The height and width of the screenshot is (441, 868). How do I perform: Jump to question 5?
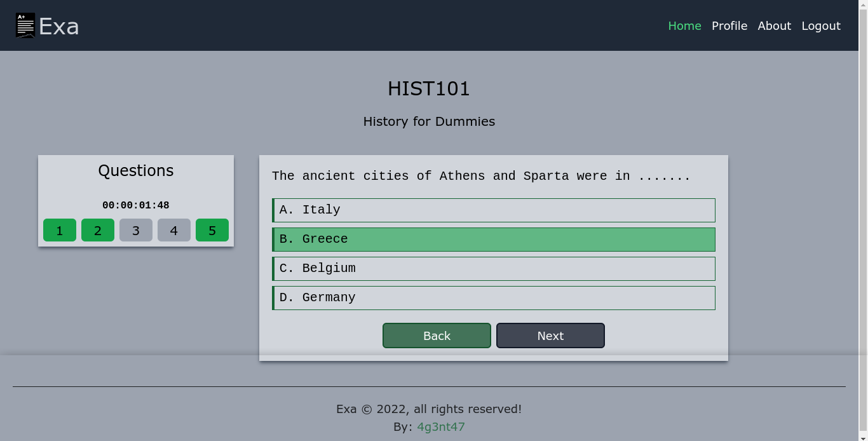(212, 230)
